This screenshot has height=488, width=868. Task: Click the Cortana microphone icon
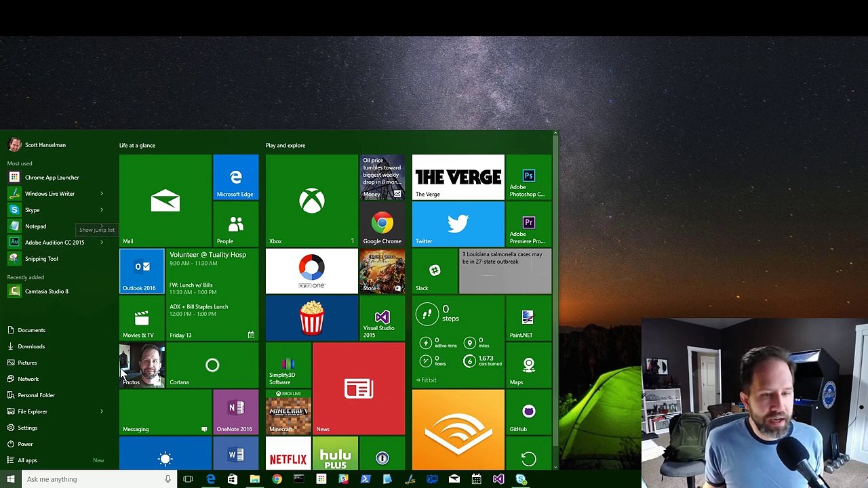[x=167, y=479]
